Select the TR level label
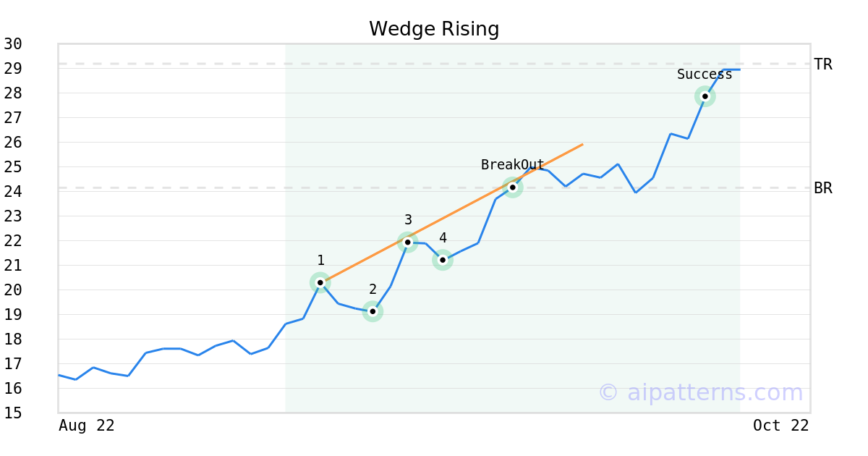 point(823,64)
